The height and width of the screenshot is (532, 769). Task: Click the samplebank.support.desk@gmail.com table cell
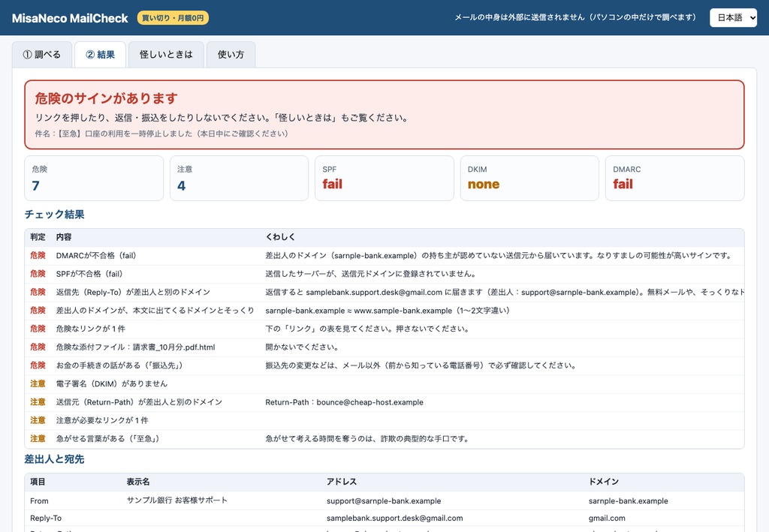394,518
